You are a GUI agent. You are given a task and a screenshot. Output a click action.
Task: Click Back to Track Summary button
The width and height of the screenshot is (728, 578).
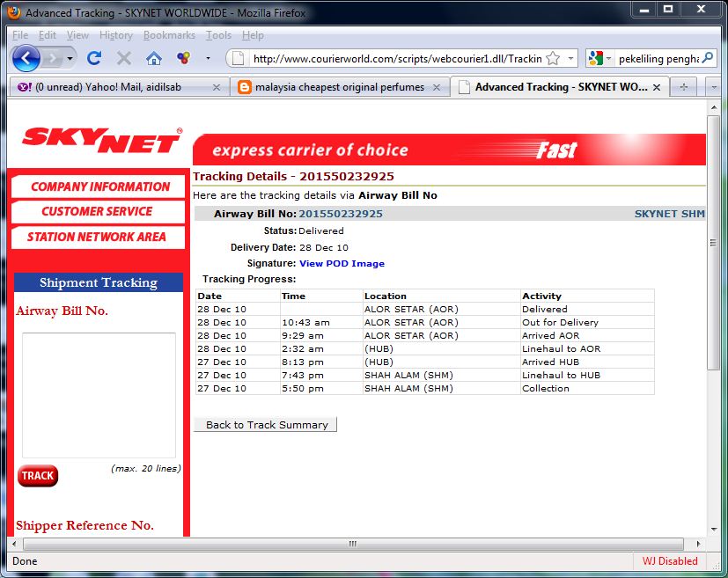click(266, 424)
